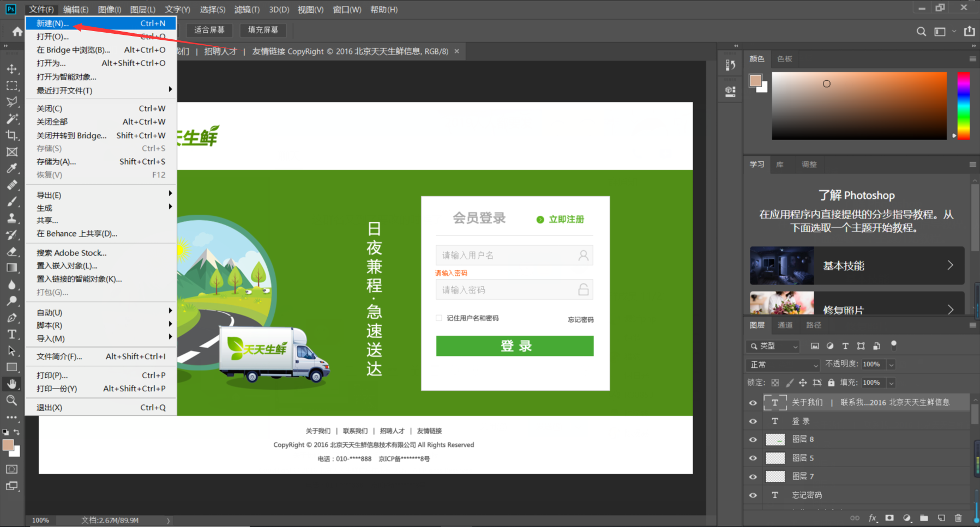
Task: Select the Crop tool
Action: coord(11,135)
